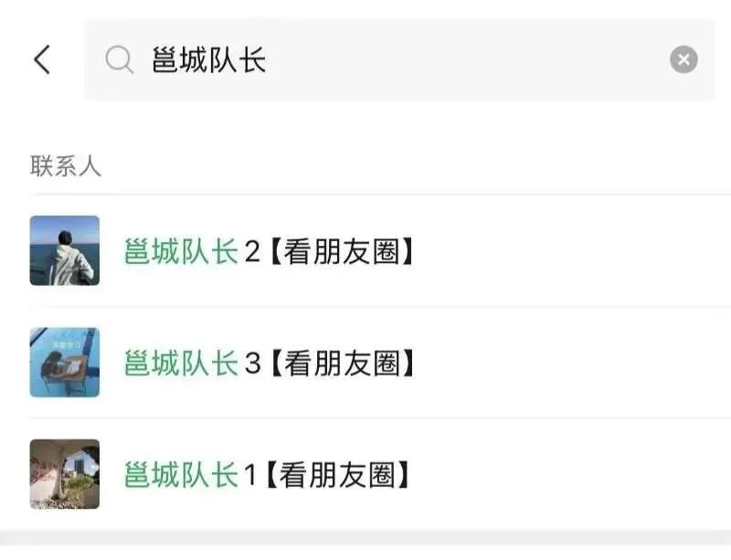This screenshot has width=731, height=560.
Task: Click blank area right of the 邕城队长2 row
Action: tap(574, 251)
